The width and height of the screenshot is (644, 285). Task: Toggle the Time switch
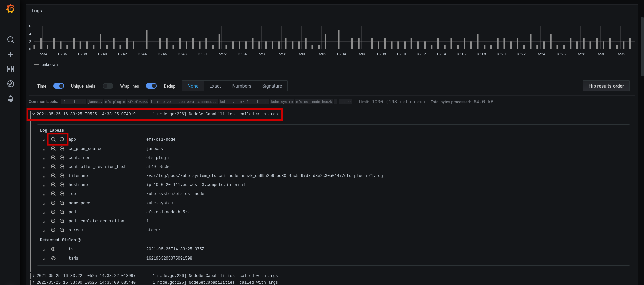point(59,86)
